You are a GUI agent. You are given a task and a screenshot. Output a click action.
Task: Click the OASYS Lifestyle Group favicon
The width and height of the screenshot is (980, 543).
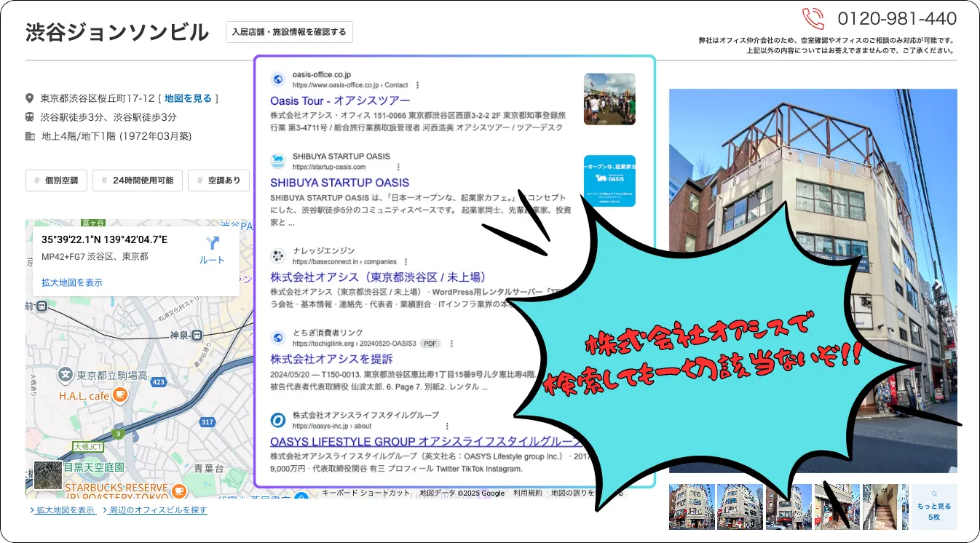(277, 421)
